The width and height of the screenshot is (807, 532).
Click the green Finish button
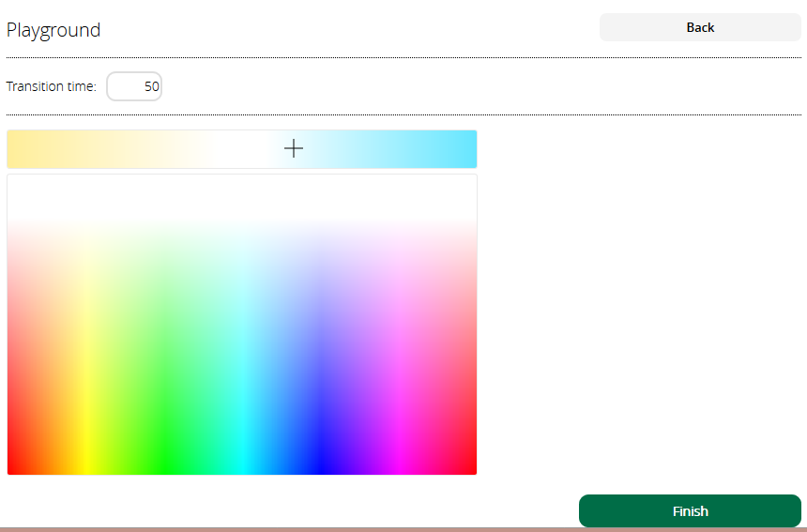pos(690,511)
